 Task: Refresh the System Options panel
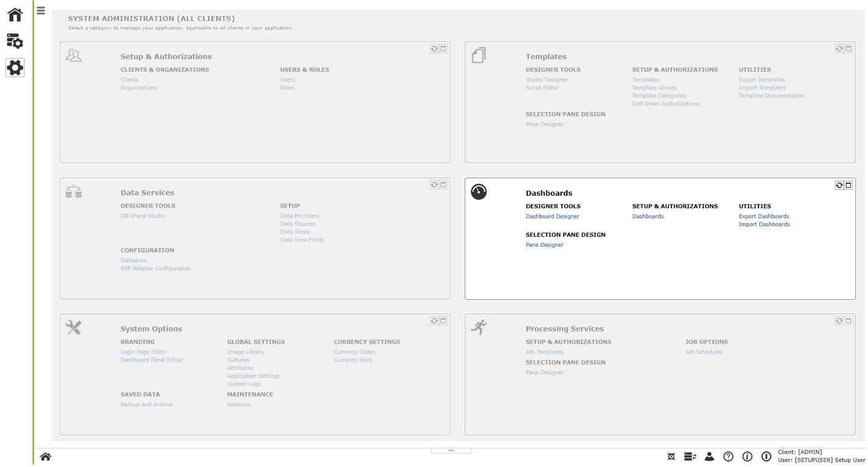(x=434, y=321)
